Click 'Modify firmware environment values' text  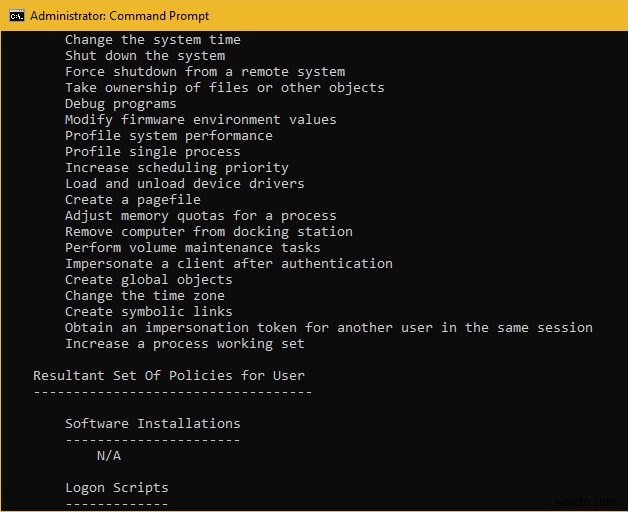click(200, 120)
